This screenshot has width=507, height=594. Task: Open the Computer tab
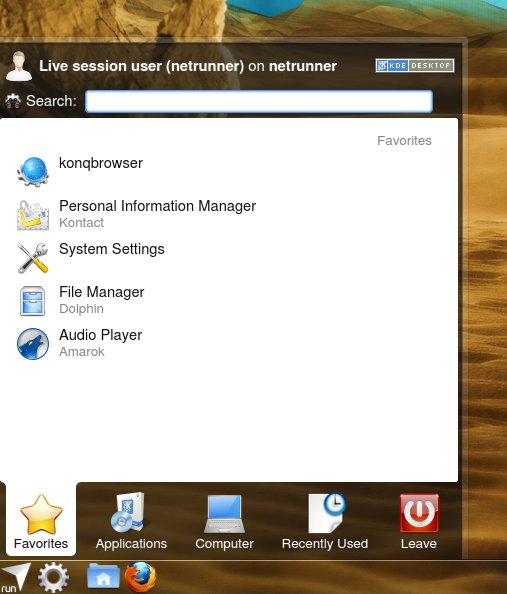click(x=224, y=522)
